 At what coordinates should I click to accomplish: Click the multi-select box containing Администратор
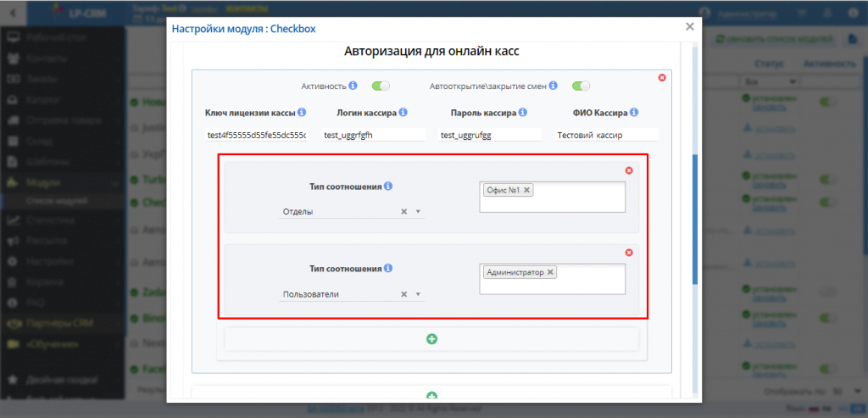click(553, 279)
